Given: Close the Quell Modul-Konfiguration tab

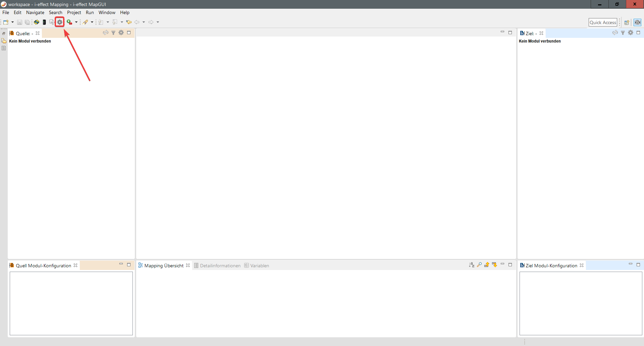Looking at the screenshot, I should (75, 265).
